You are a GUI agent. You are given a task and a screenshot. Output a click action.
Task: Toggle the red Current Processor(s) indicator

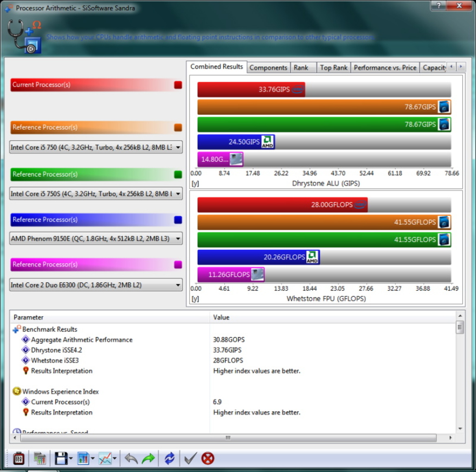tap(178, 85)
